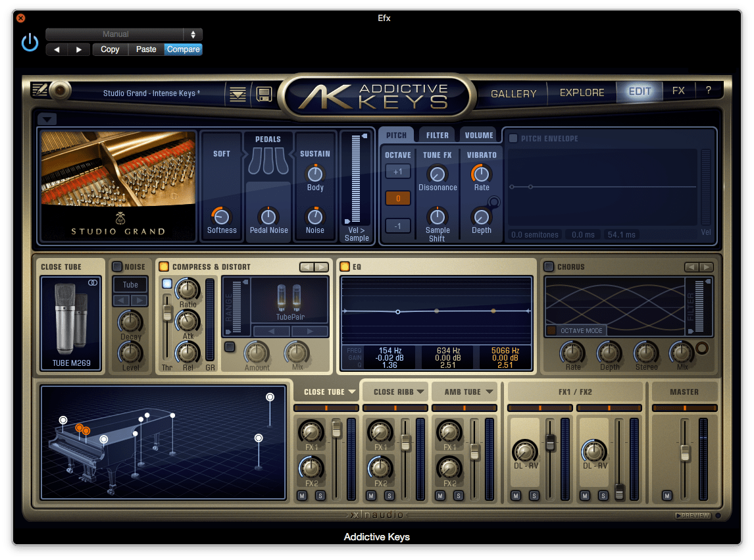Click the three pedals icon
Image resolution: width=754 pixels, height=560 pixels.
tap(268, 161)
